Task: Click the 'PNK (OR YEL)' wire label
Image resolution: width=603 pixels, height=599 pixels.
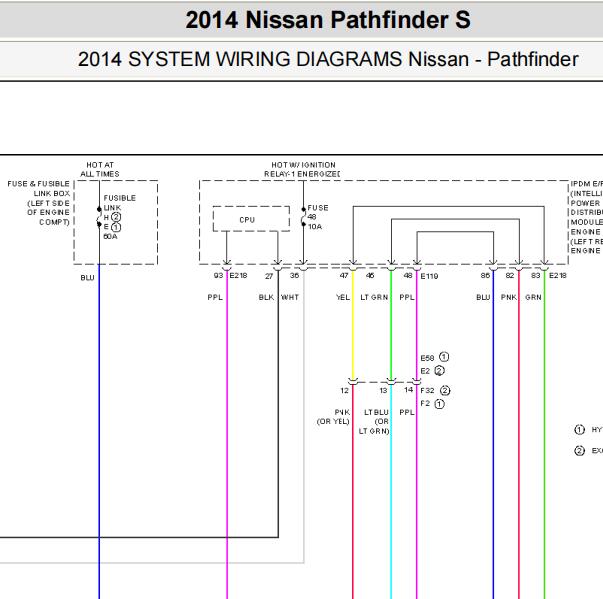Action: [x=333, y=417]
